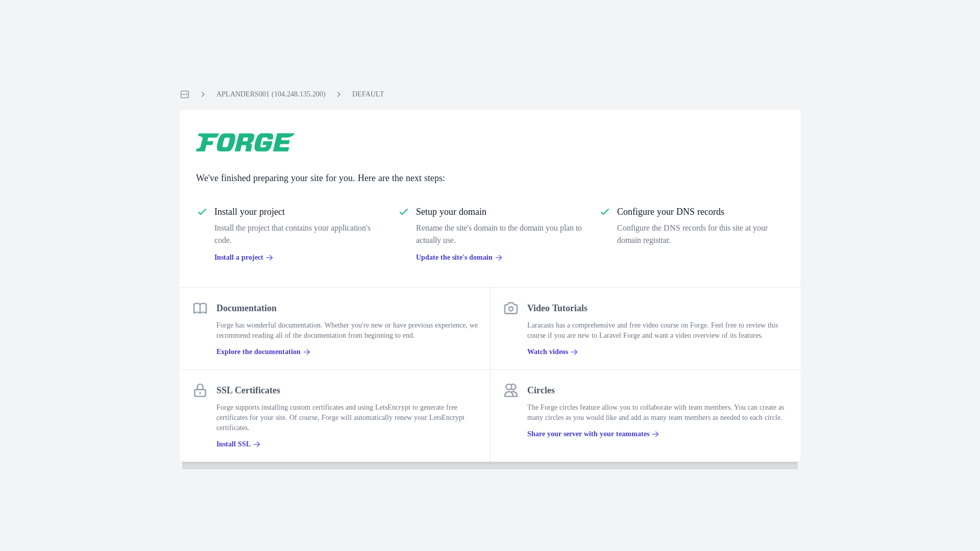Click the chevron before DEFAULT

339,94
